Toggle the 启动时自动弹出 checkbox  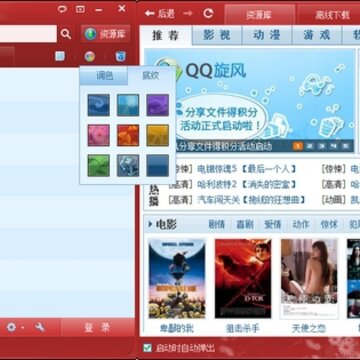coord(147,348)
